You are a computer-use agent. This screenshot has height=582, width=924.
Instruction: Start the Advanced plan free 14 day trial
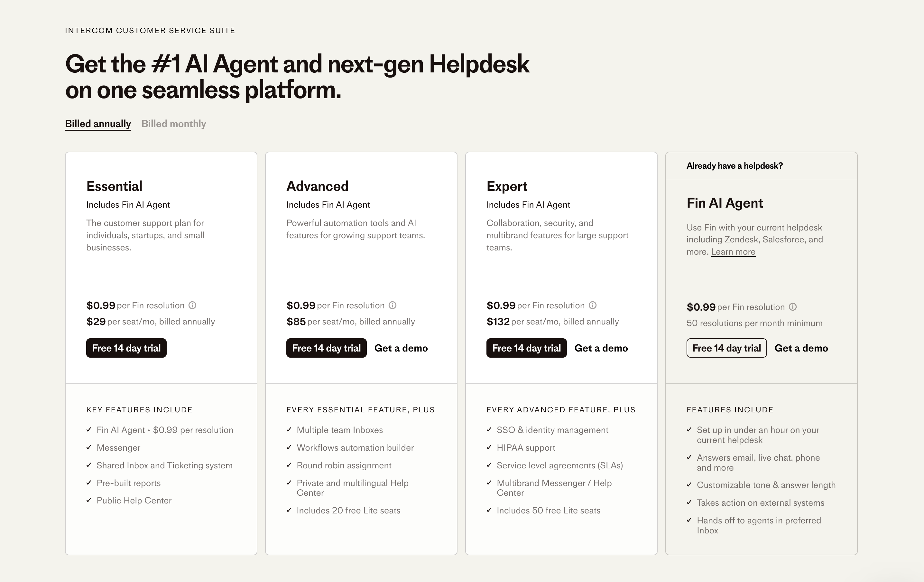[x=326, y=348]
